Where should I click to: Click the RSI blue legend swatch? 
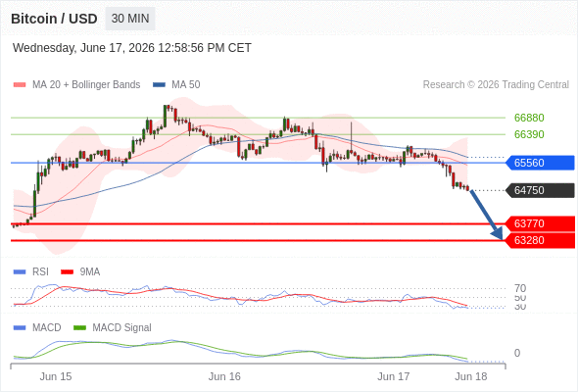coord(20,272)
